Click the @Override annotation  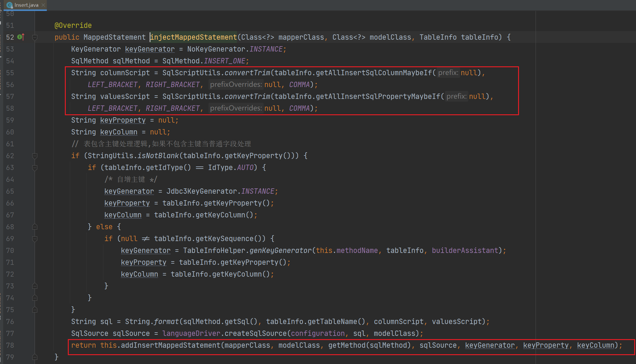coord(73,25)
